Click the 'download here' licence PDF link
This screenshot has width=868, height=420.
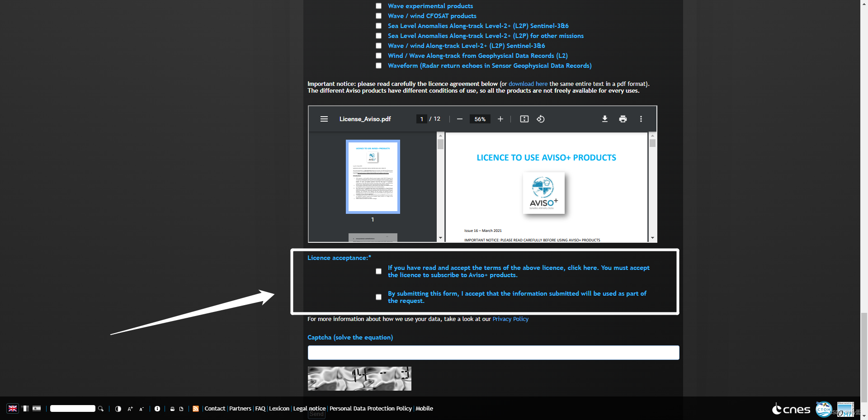(x=528, y=84)
